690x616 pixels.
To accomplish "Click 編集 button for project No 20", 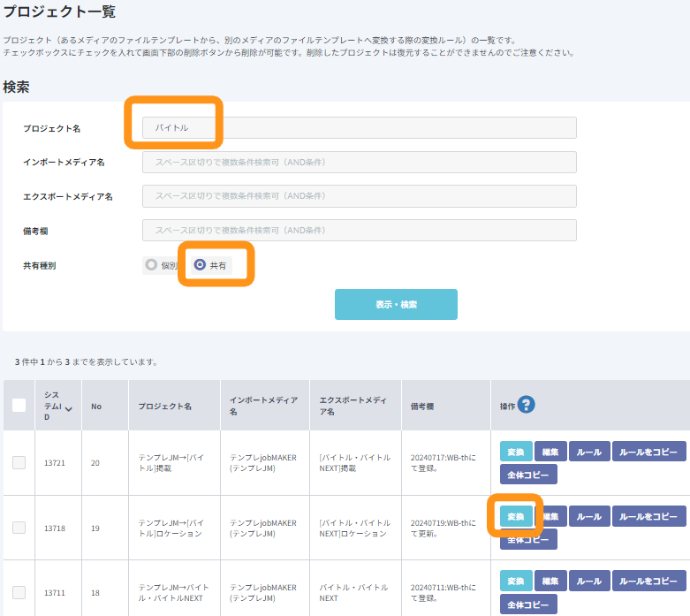I will [550, 452].
